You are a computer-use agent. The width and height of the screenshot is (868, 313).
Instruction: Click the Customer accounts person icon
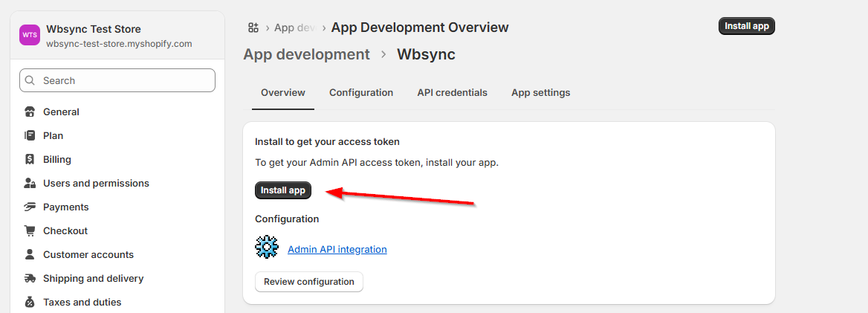[x=30, y=255]
